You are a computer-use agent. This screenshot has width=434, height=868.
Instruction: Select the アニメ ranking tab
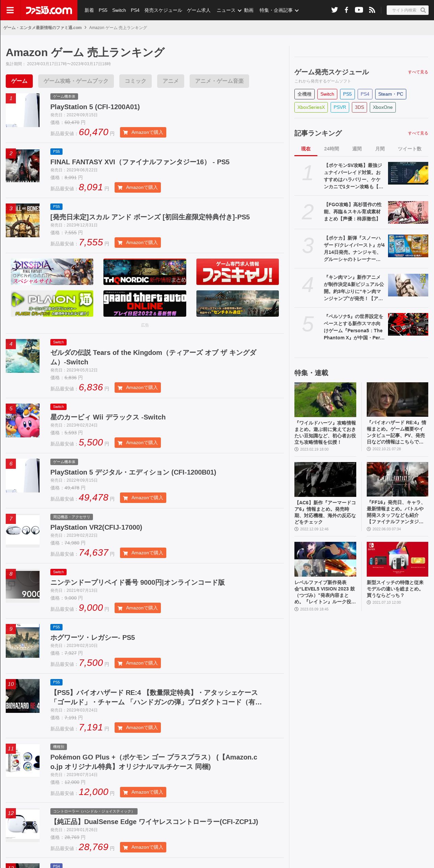pyautogui.click(x=171, y=81)
